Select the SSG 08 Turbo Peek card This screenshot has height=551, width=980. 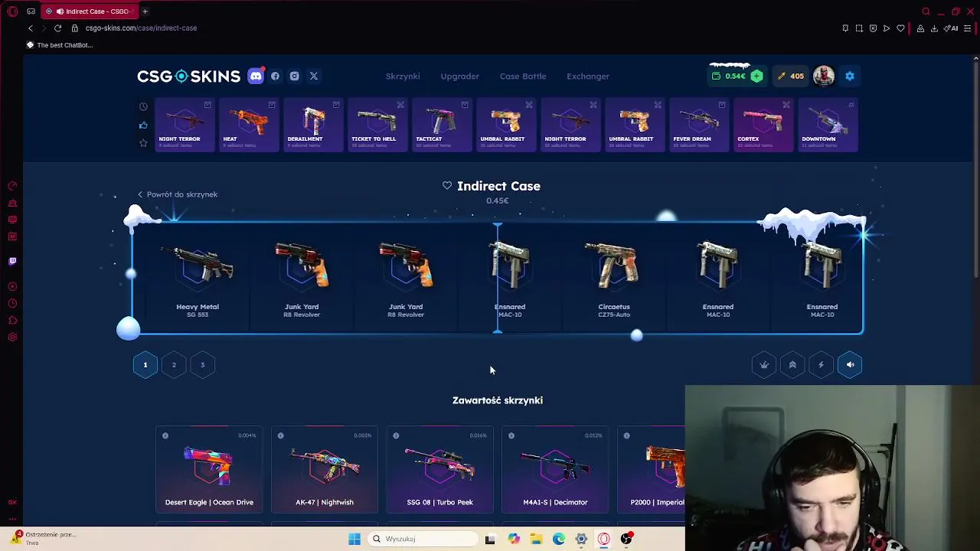[440, 470]
